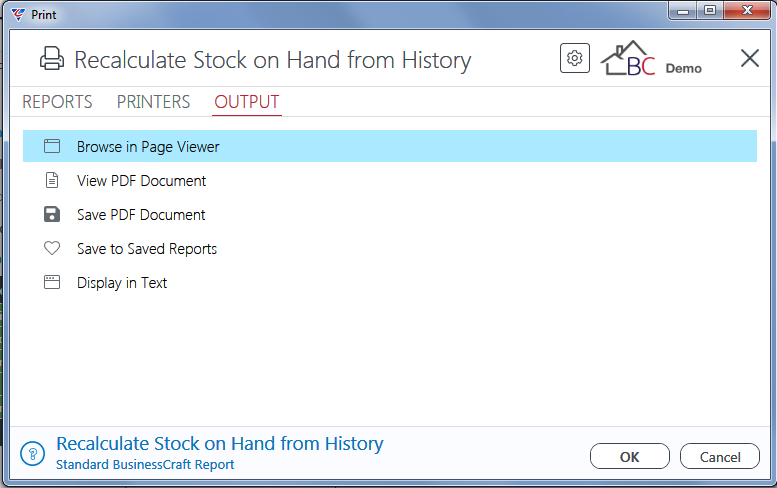Screen dimensions: 777x488
Task: Click the View PDF Document page icon
Action: pyautogui.click(x=52, y=180)
